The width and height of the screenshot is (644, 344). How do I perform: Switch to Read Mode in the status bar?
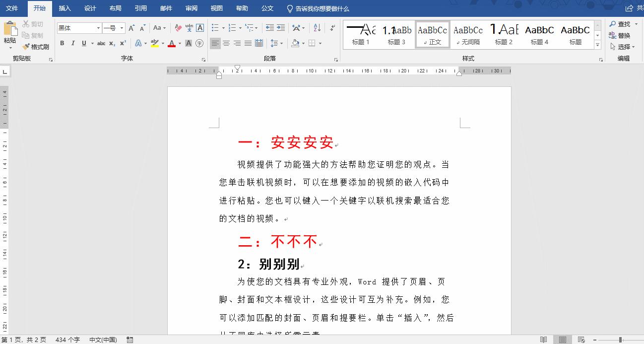click(x=544, y=340)
